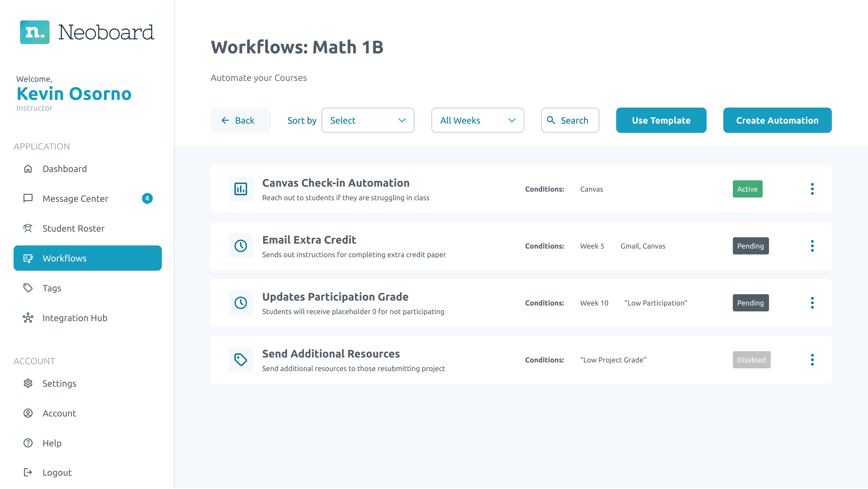
Task: Open the Tags section
Action: click(x=52, y=288)
